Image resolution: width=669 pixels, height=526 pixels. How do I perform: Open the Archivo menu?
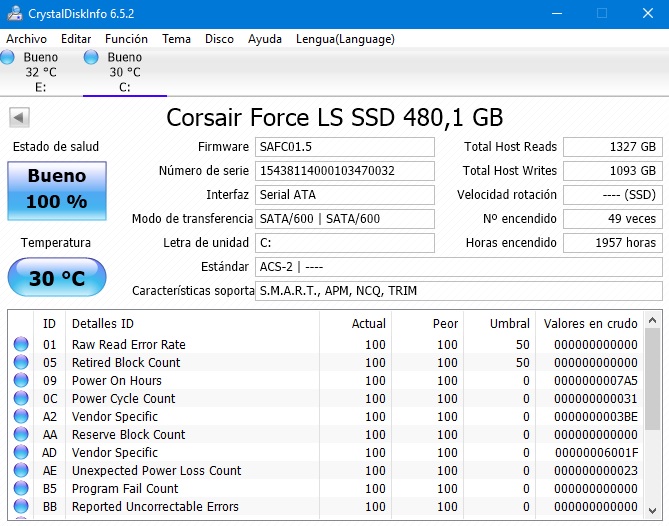[x=26, y=39]
